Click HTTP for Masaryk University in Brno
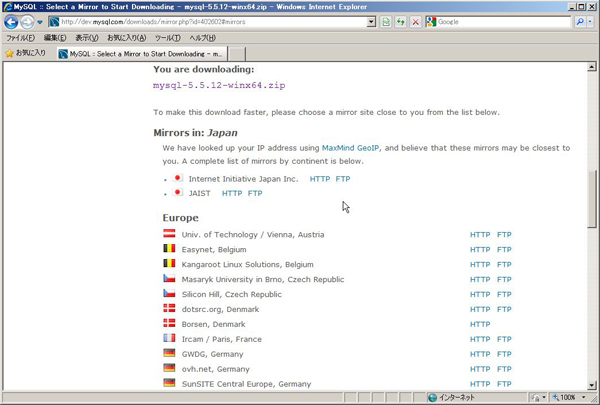600x405 pixels. click(480, 279)
